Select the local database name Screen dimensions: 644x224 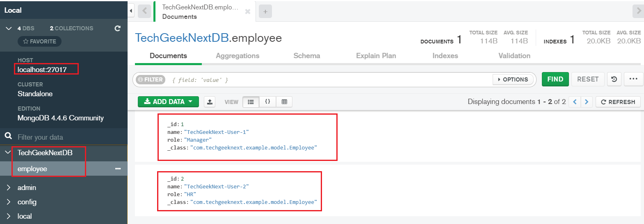point(25,216)
